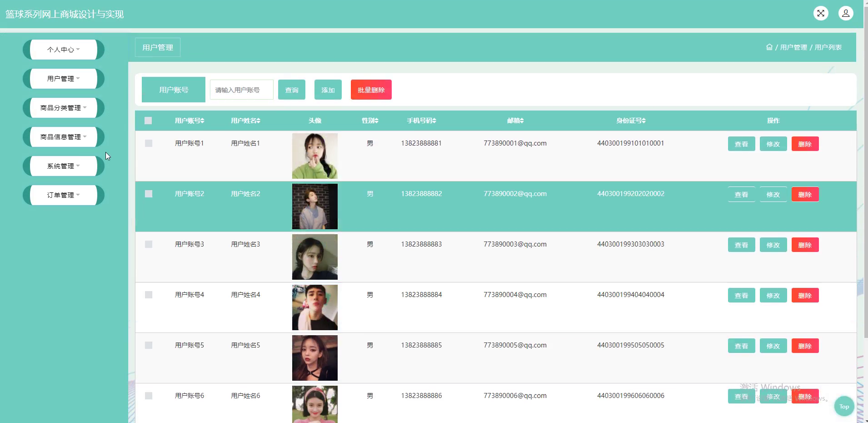Click the 请输入用户账号 search field
Image resolution: width=868 pixels, height=423 pixels.
242,90
